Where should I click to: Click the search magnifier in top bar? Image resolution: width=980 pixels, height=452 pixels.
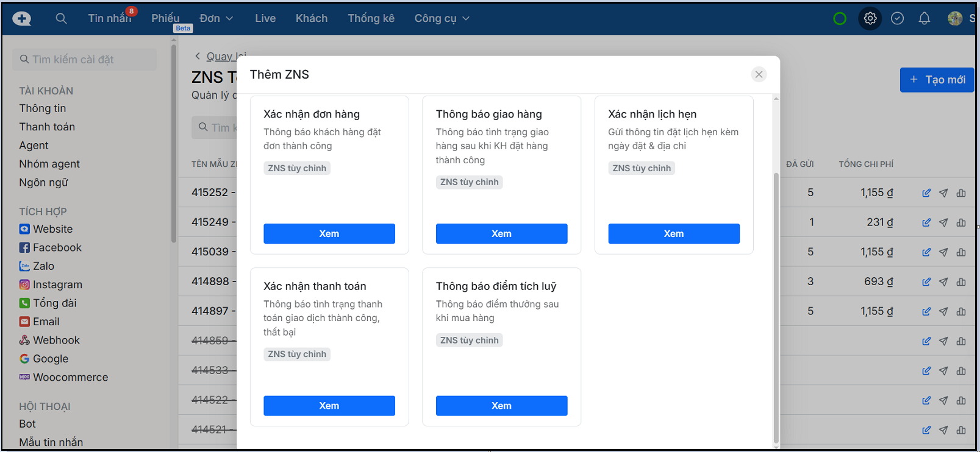click(x=61, y=18)
